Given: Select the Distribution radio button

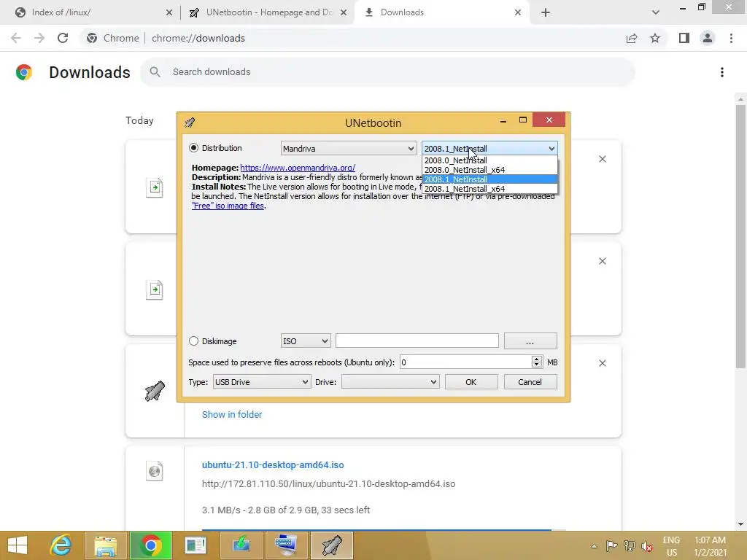Looking at the screenshot, I should tap(193, 148).
